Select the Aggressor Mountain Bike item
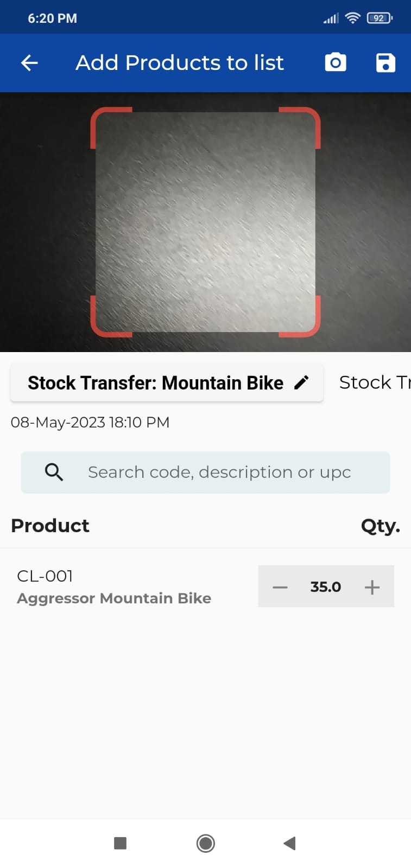Image resolution: width=411 pixels, height=868 pixels. coord(114,598)
